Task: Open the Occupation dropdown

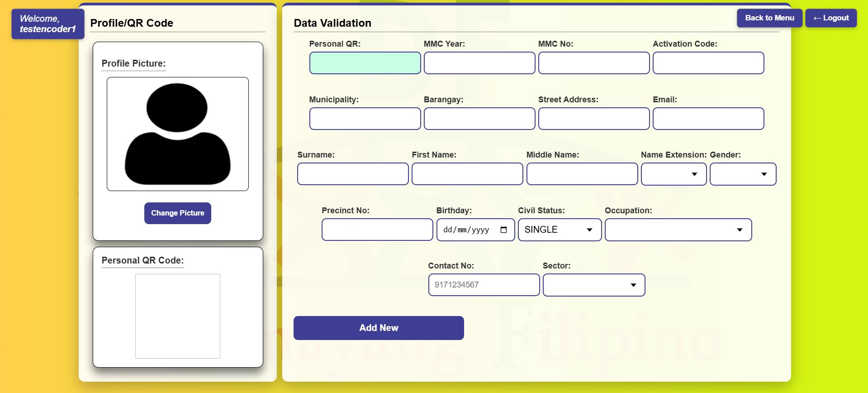Action: (678, 230)
